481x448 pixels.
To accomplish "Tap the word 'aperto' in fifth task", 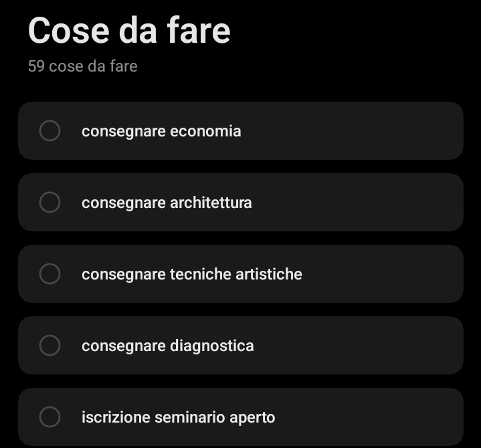I will coord(252,418).
